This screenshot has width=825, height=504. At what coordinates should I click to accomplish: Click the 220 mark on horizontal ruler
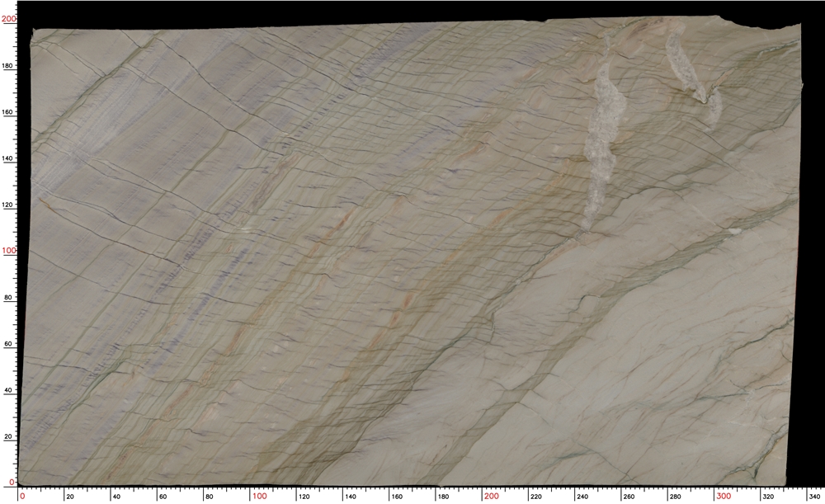tap(536, 497)
